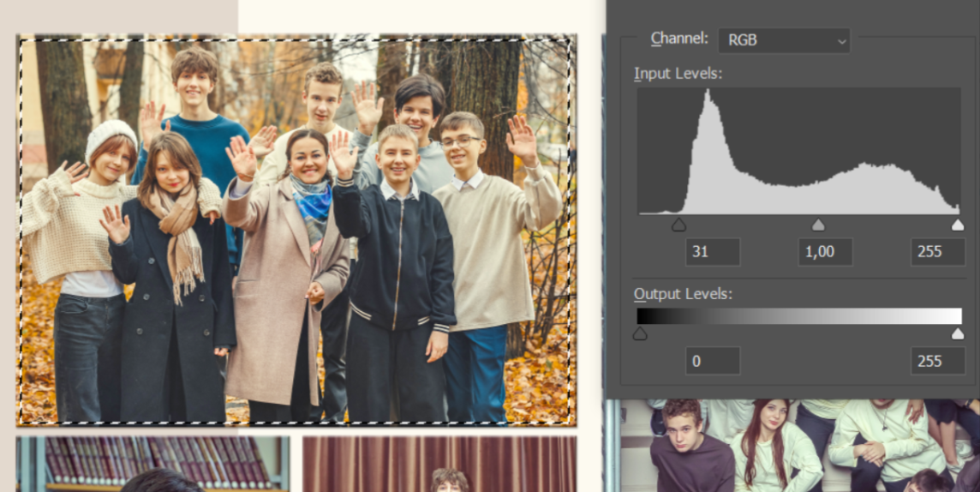Select the input midtone gray slider handle
The image size is (980, 492).
[x=818, y=225]
